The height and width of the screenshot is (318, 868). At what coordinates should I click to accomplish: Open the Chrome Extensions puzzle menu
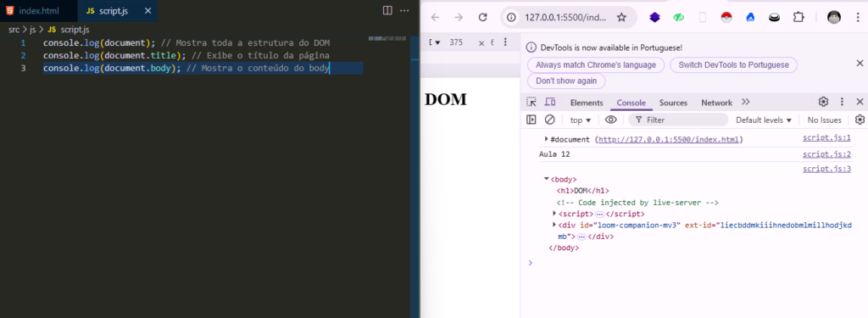coord(798,17)
